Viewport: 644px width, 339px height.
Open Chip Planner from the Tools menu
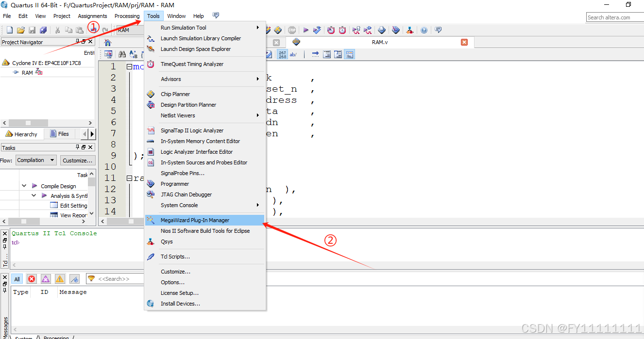[x=205, y=94]
